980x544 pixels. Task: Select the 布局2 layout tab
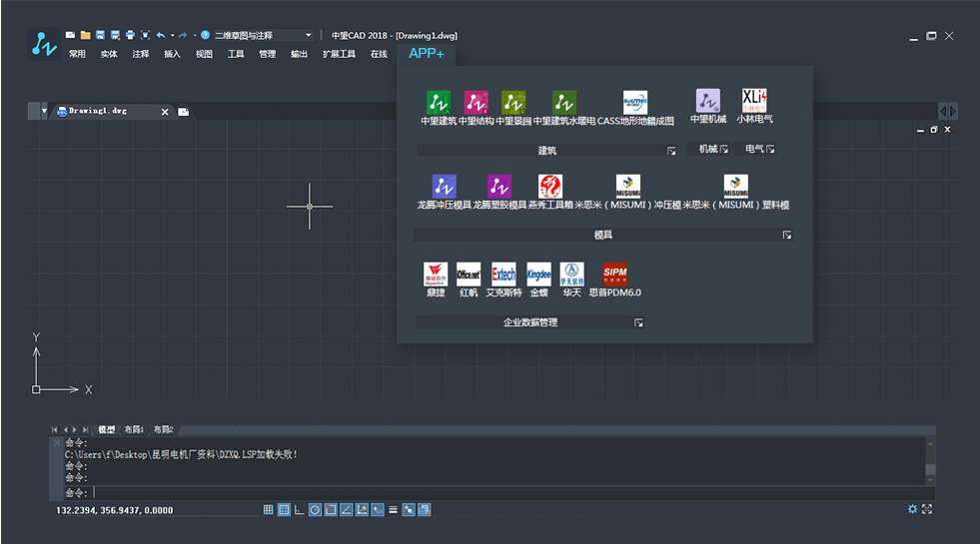163,429
